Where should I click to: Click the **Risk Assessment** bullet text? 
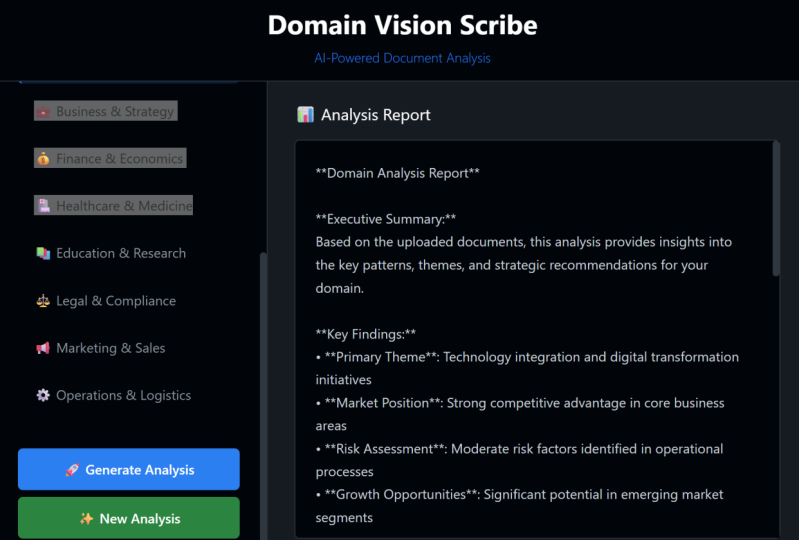[519, 460]
